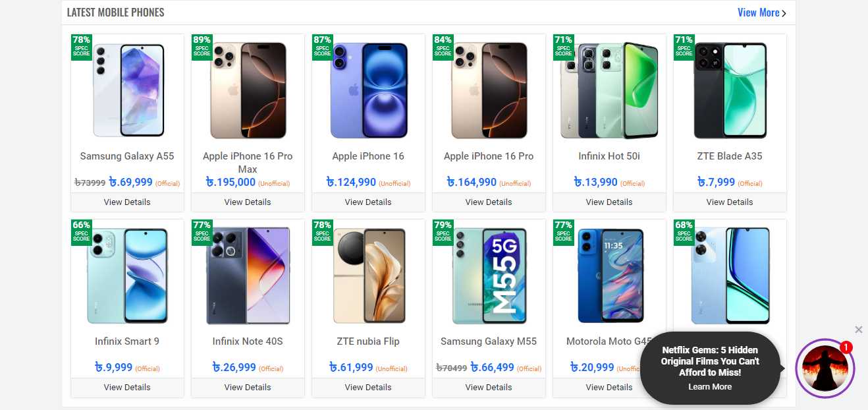Click the Infinix Smart 9 product title
The width and height of the screenshot is (868, 410).
tap(127, 341)
